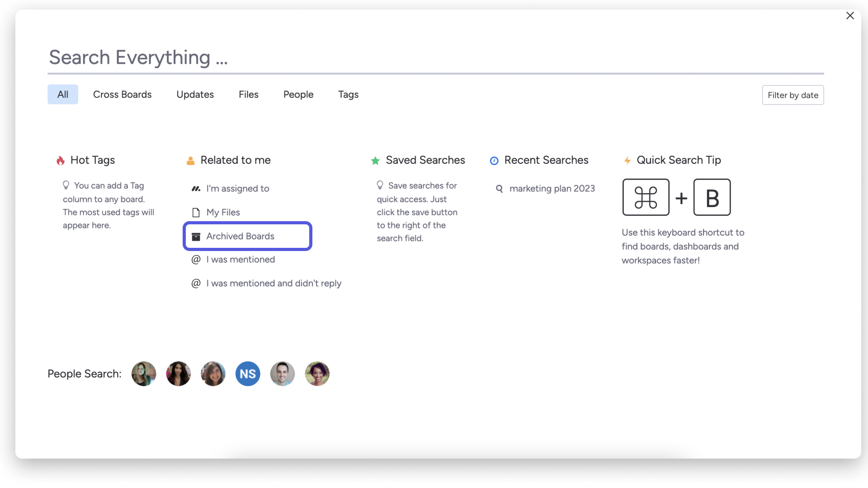Click the person icon beside Related to me

point(190,160)
